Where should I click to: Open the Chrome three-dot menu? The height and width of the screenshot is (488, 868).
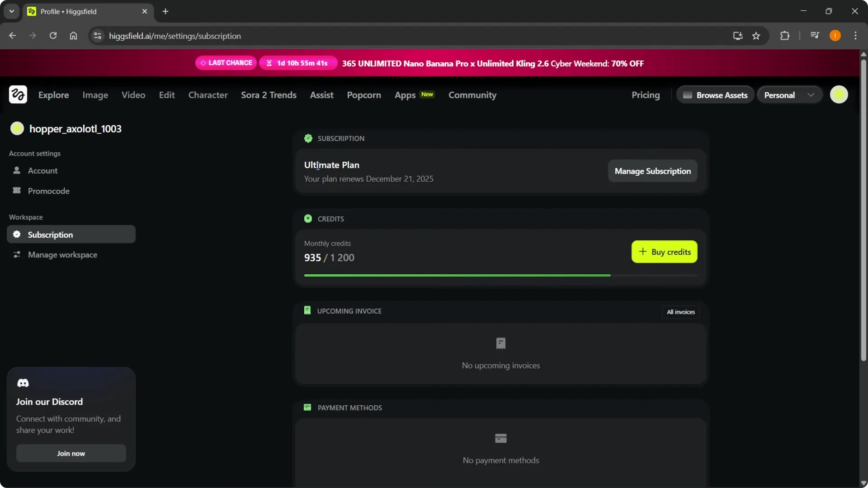(856, 36)
